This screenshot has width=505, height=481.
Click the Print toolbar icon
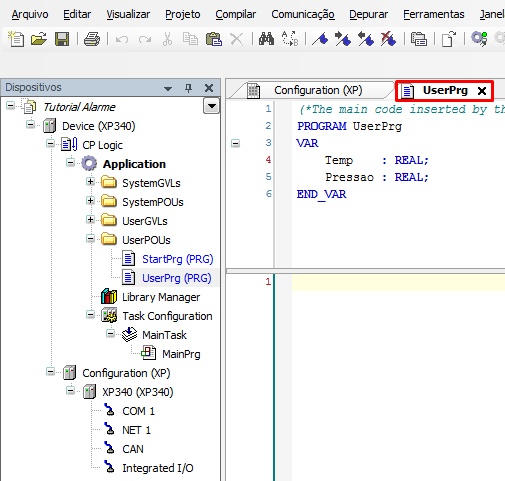coord(92,39)
